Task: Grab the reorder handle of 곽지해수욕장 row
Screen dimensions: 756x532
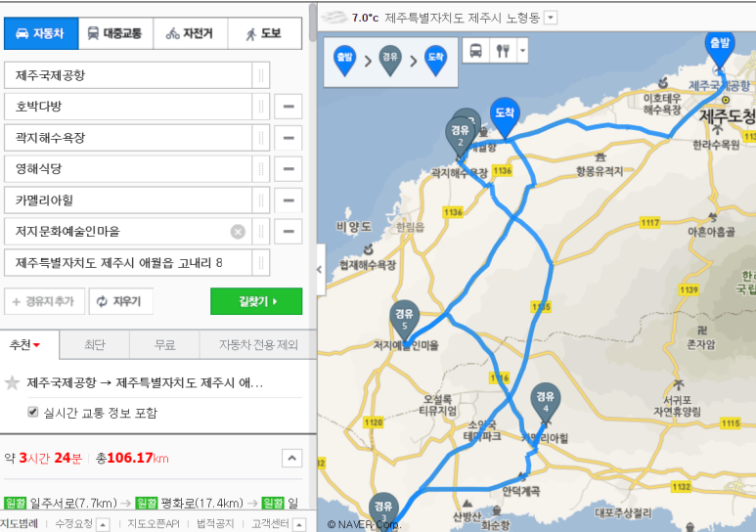Action: [x=261, y=138]
